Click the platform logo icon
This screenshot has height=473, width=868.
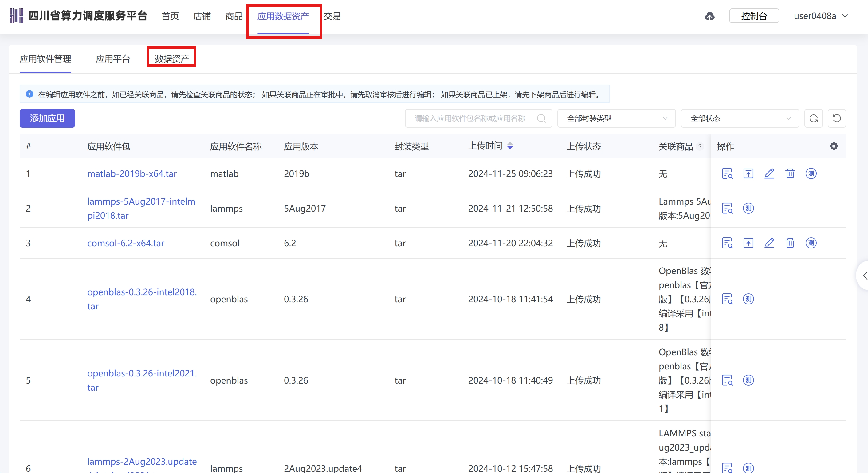click(17, 16)
